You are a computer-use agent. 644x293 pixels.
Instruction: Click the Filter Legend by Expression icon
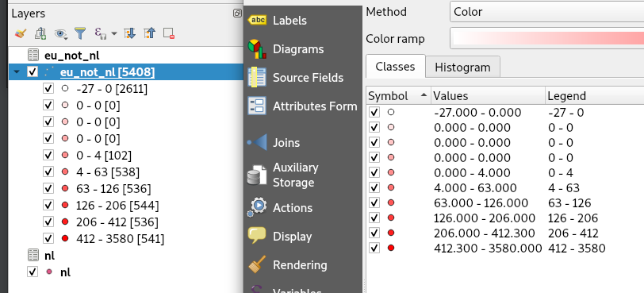point(100,33)
